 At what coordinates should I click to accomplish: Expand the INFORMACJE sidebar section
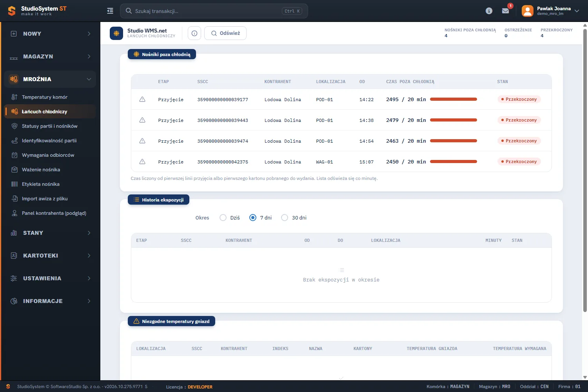[x=50, y=301]
